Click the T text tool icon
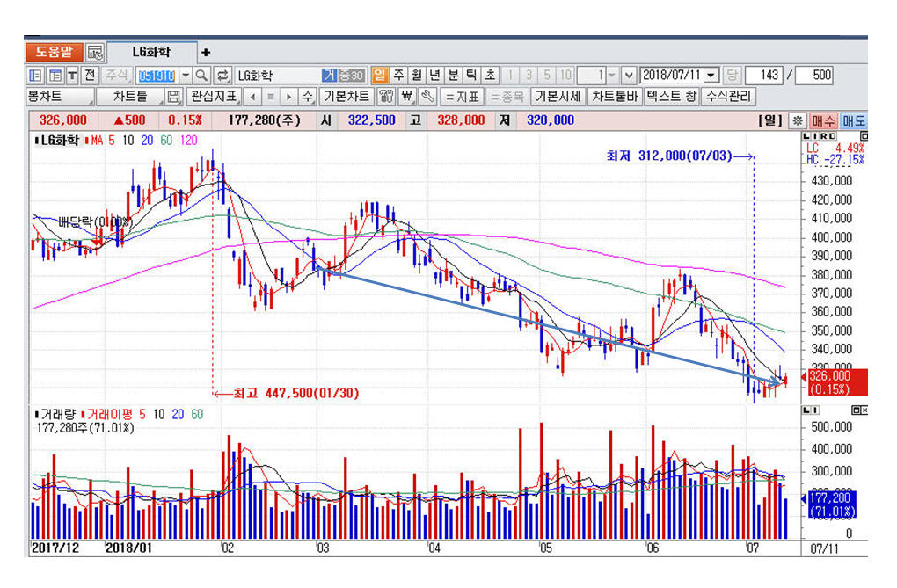This screenshot has width=897, height=588. (72, 76)
